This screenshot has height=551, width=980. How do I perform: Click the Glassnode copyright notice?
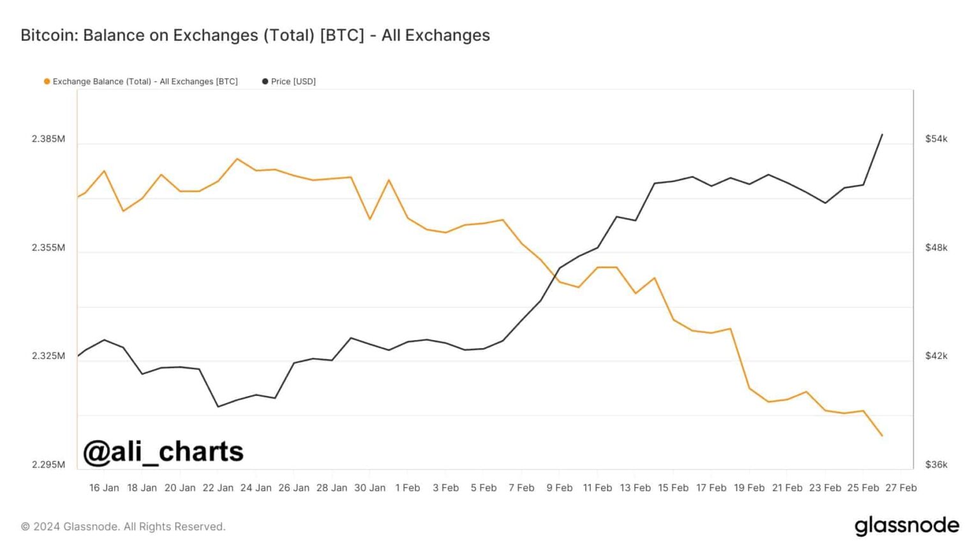coord(123,527)
